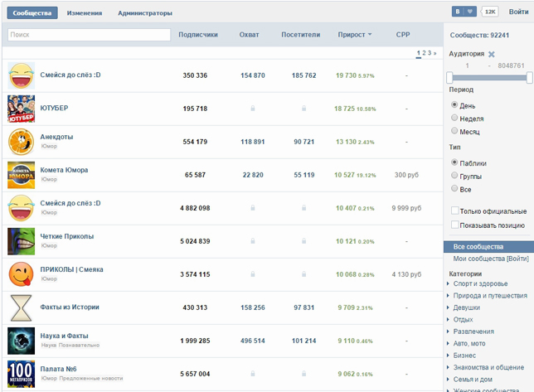Viewport: 534px width, 392px height.
Task: Select the Месяц period radio button
Action: coord(454,131)
